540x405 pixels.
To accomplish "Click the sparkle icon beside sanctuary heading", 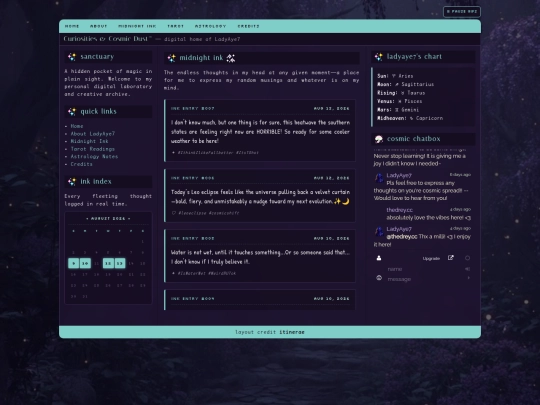I will click(x=72, y=57).
